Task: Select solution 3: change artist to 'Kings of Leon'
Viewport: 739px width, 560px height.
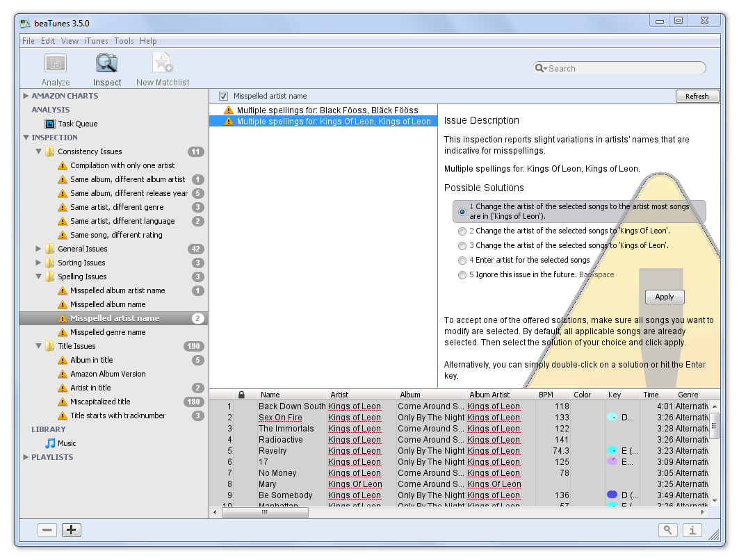Action: (x=462, y=246)
